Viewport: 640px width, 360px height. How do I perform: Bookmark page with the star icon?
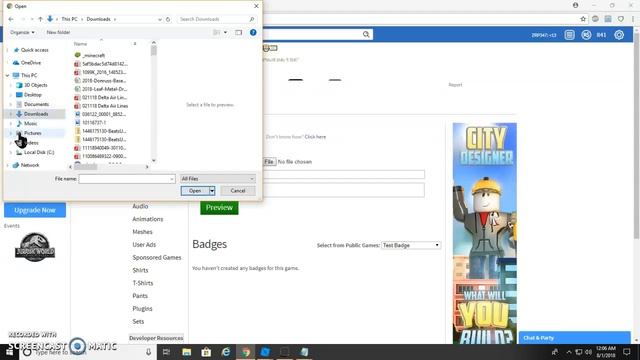point(583,19)
